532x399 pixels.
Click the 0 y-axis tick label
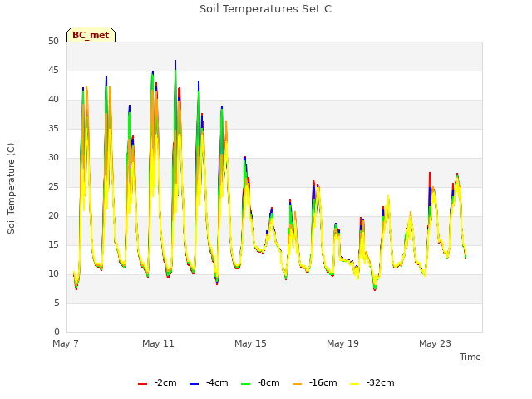(57, 332)
